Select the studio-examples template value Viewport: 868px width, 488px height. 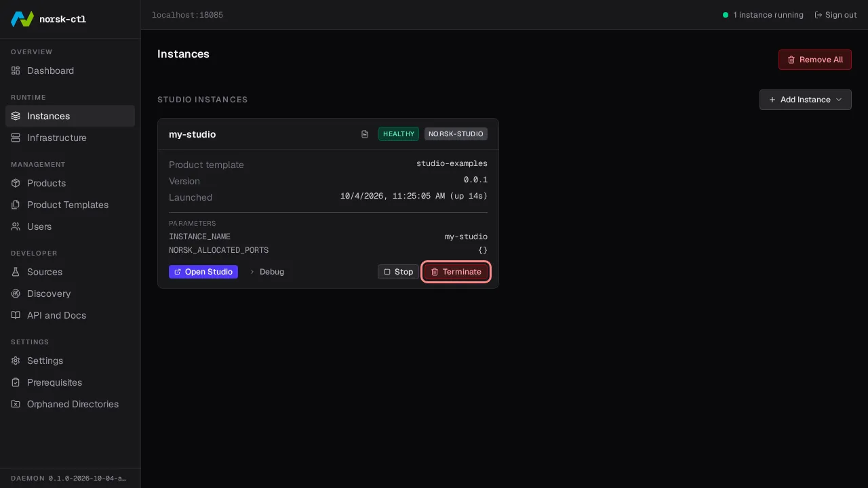tap(452, 164)
